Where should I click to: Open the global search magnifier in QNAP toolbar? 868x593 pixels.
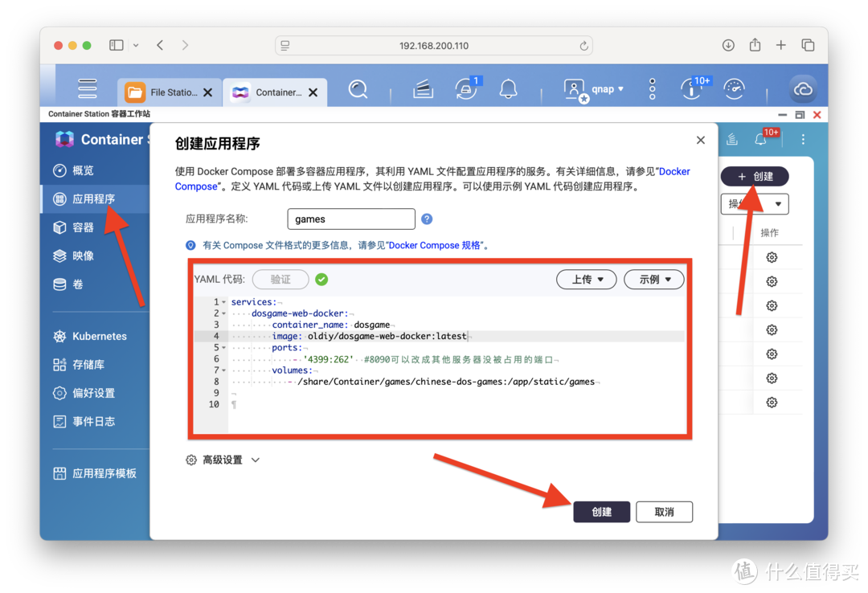click(358, 89)
